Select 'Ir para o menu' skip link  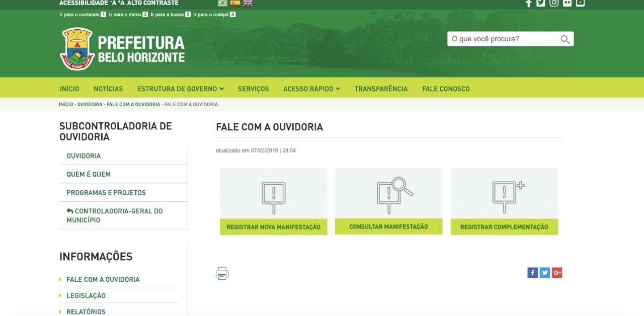pyautogui.click(x=128, y=15)
